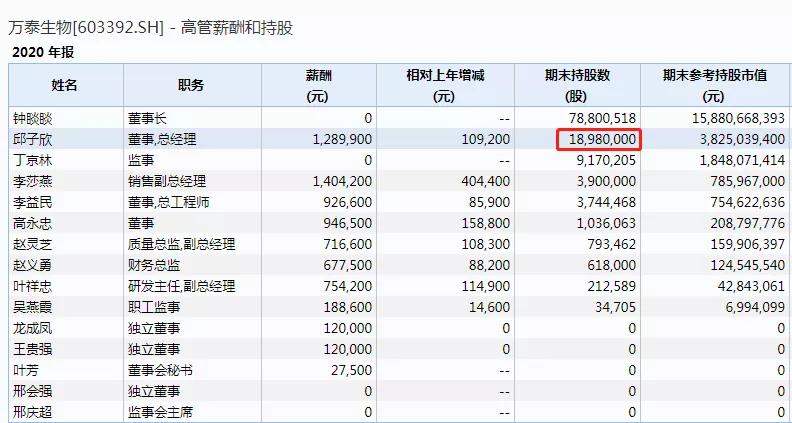
Task: Select the name 叶芳
Action: 26,370
